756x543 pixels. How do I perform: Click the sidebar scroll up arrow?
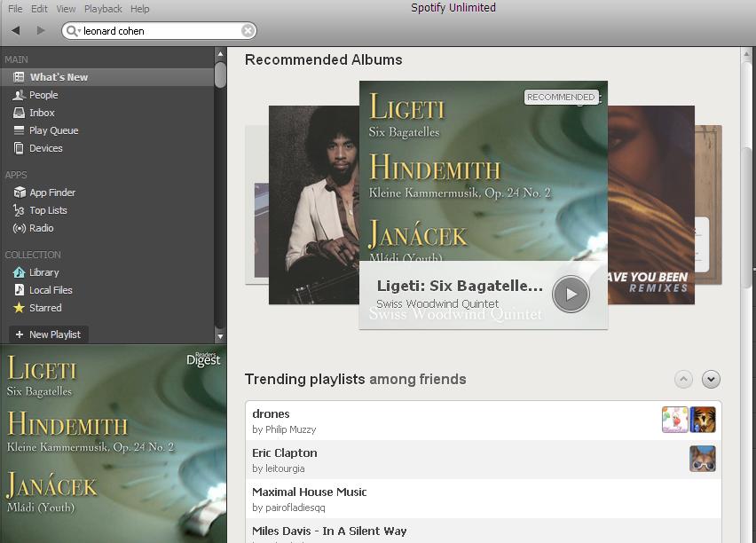click(220, 53)
